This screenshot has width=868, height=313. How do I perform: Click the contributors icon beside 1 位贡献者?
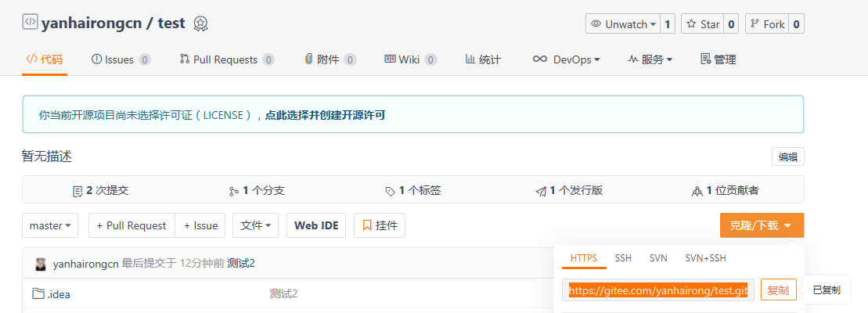tap(697, 192)
